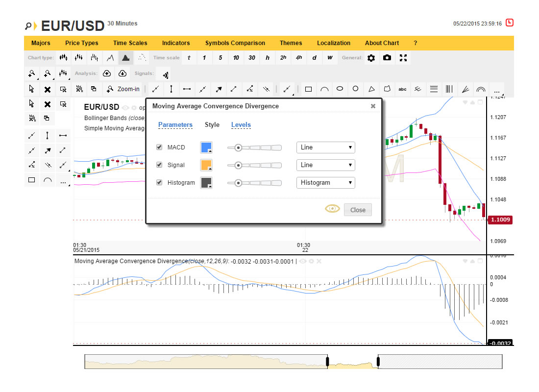Viewport: 539px width, 392px height.
Task: Select the ellipse drawing tool
Action: 340,89
